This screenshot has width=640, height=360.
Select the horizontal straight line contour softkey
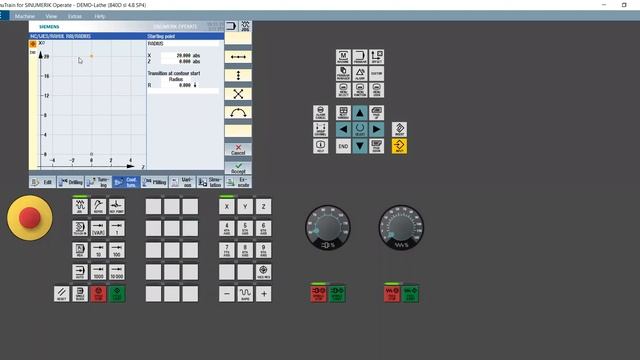(x=238, y=57)
